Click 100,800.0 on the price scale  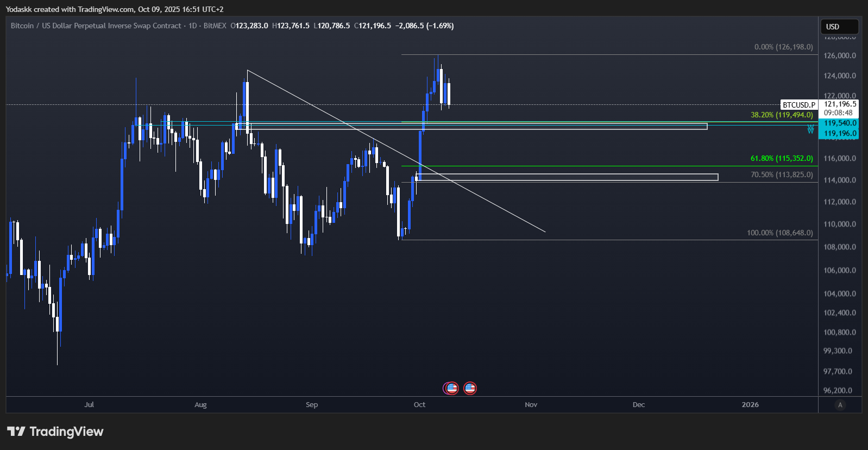pyautogui.click(x=840, y=332)
